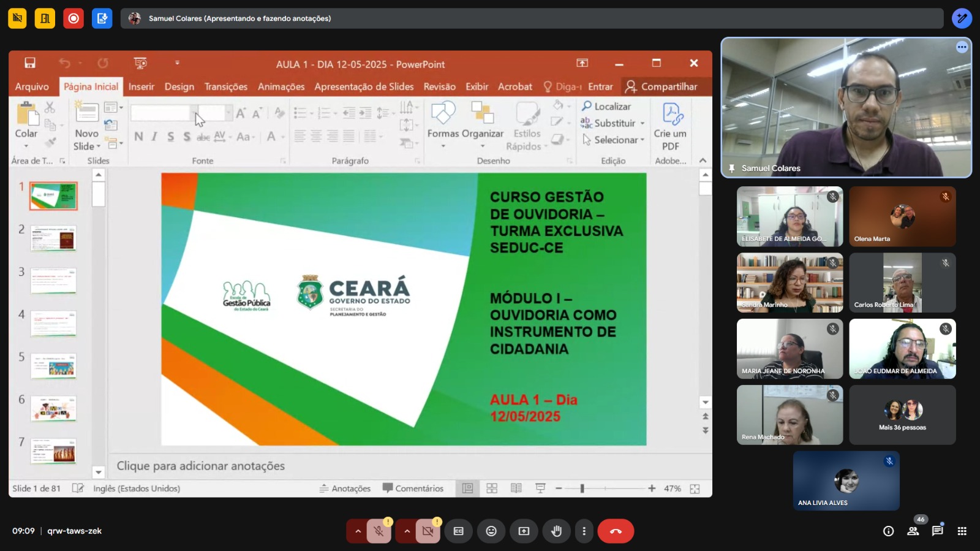Toggle closed captions on
The height and width of the screenshot is (551, 980).
[458, 531]
